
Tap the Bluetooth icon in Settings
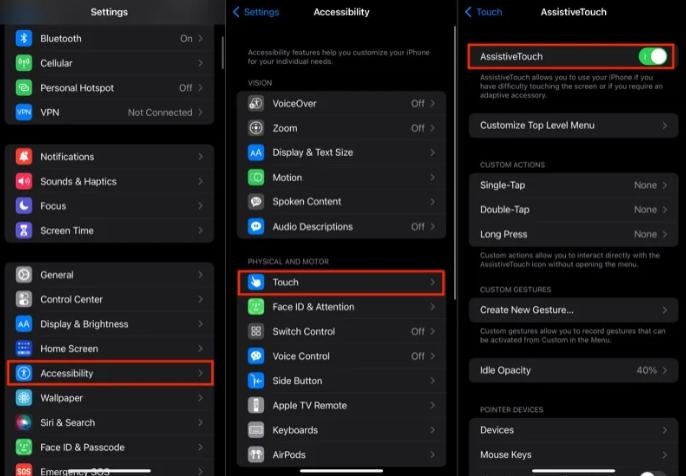point(24,38)
